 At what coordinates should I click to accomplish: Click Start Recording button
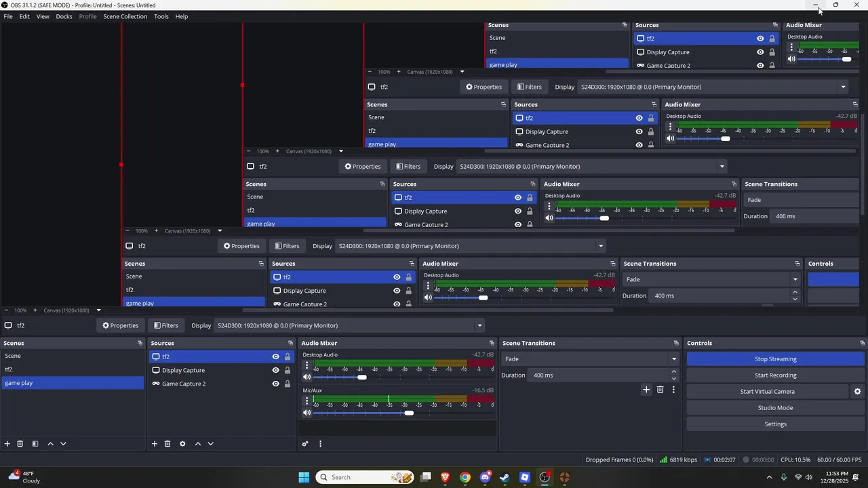(x=775, y=375)
